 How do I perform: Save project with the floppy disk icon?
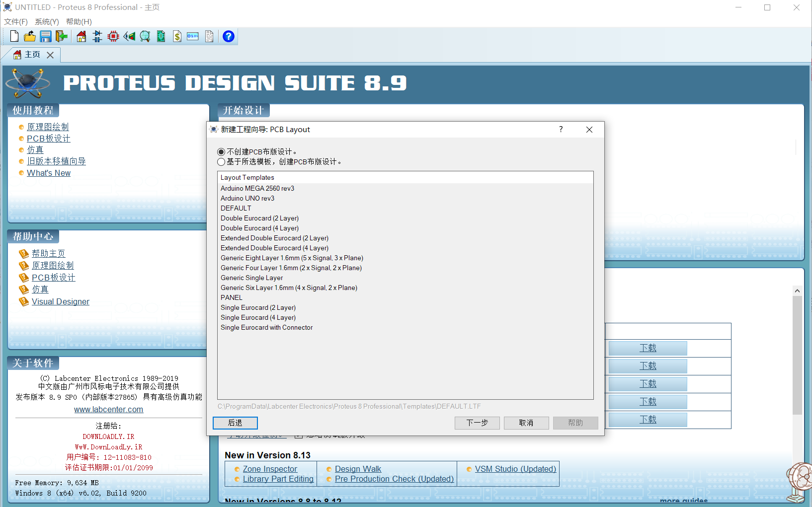point(46,36)
